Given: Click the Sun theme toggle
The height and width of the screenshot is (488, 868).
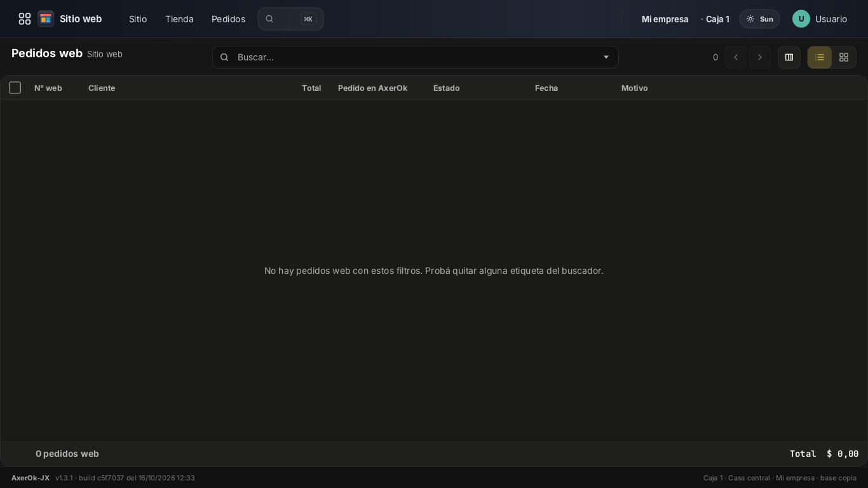Looking at the screenshot, I should point(759,19).
